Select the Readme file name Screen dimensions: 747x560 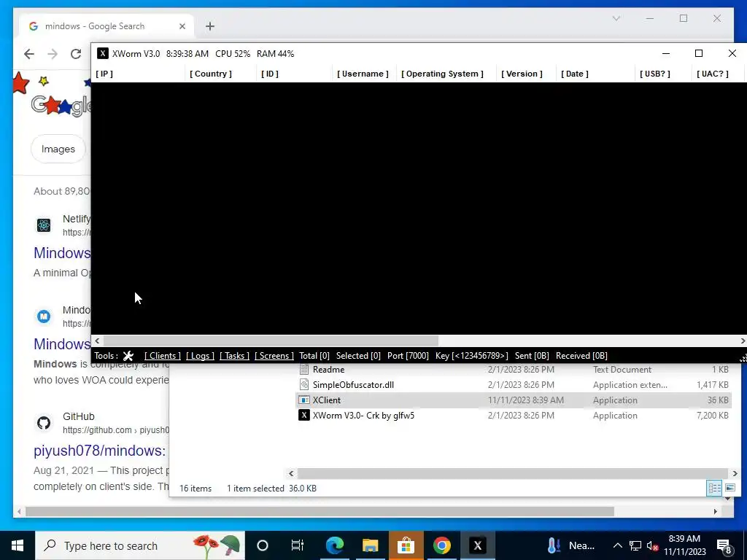[x=329, y=370]
